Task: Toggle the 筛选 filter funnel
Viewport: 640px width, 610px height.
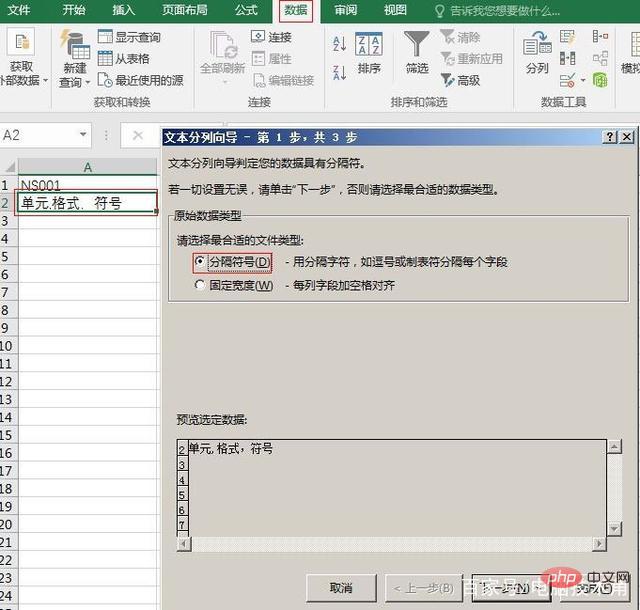Action: [x=417, y=52]
